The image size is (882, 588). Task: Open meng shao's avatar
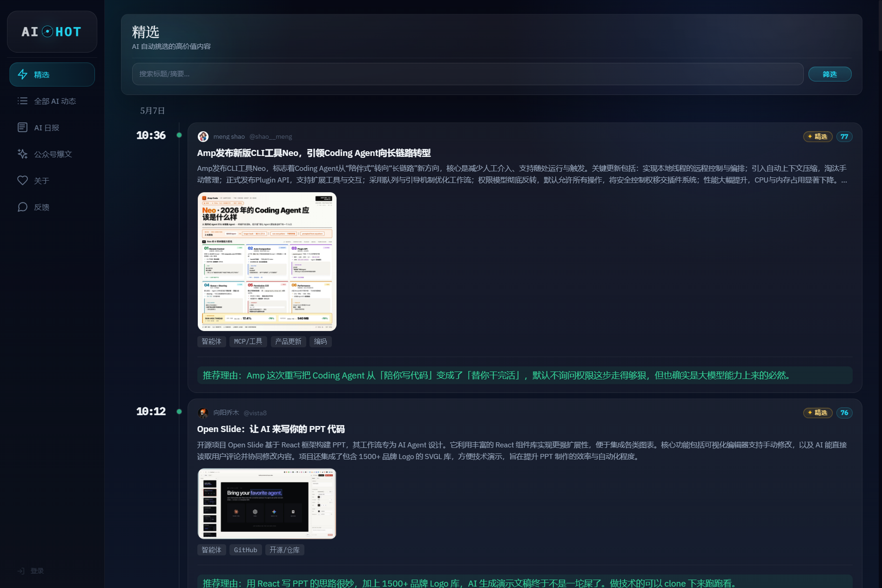click(x=203, y=136)
